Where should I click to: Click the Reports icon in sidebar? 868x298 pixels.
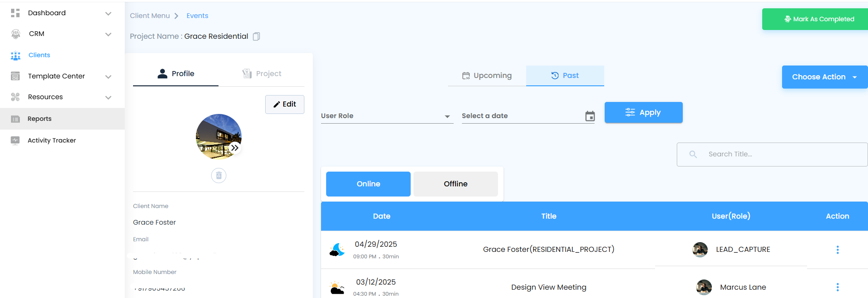[x=15, y=119]
